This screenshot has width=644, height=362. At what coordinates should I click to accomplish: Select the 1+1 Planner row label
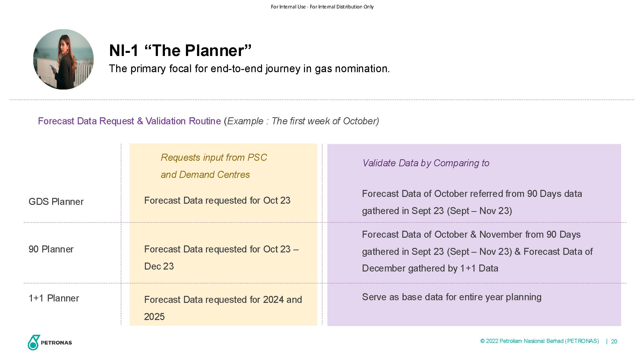click(54, 298)
